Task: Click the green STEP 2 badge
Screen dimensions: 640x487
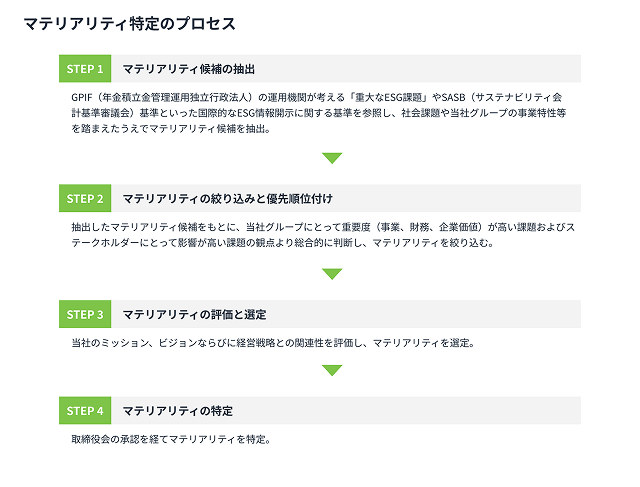Action: coord(85,198)
